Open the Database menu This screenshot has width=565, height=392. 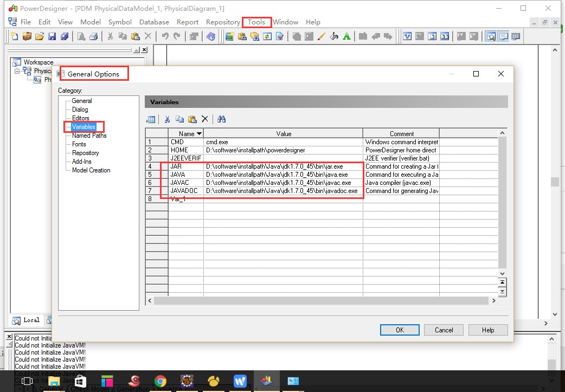pyautogui.click(x=154, y=22)
